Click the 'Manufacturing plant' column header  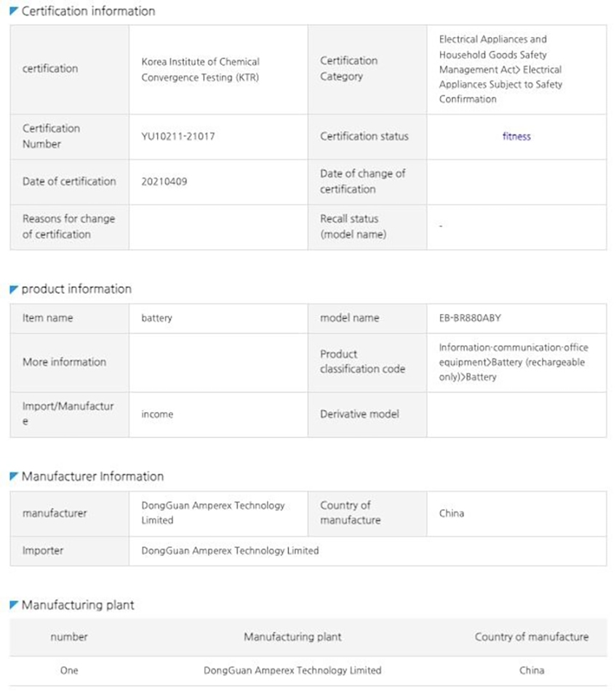(292, 637)
